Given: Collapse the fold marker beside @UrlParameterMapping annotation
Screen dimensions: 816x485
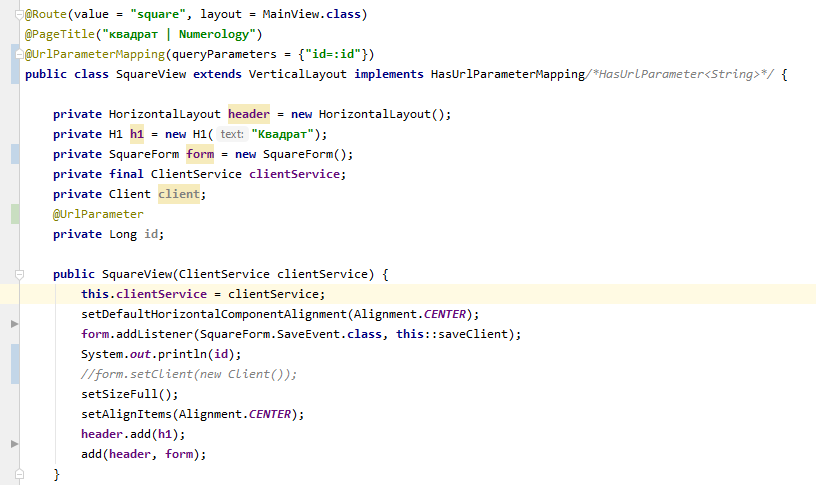Looking at the screenshot, I should [20, 54].
